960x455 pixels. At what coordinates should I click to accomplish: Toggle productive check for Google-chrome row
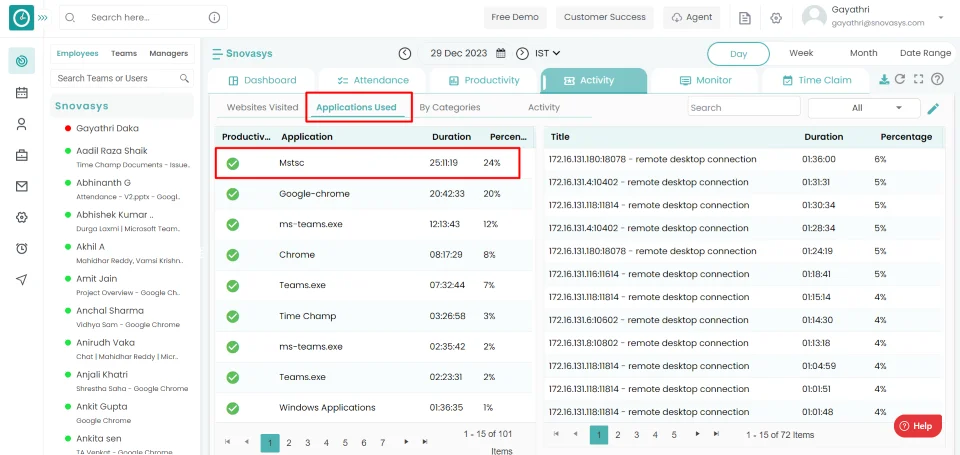pyautogui.click(x=233, y=194)
